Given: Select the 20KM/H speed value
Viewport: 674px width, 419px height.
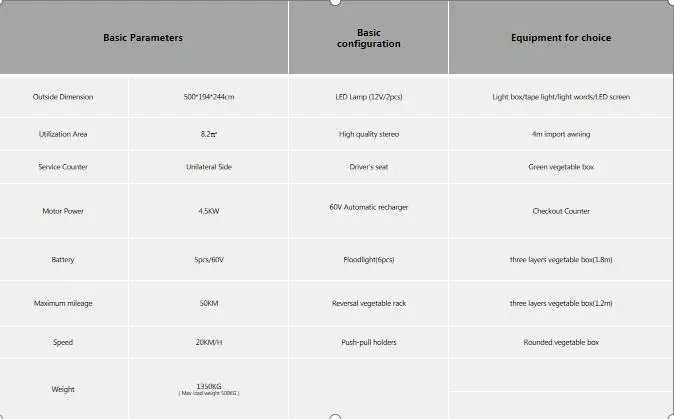Looking at the screenshot, I should pyautogui.click(x=209, y=343).
